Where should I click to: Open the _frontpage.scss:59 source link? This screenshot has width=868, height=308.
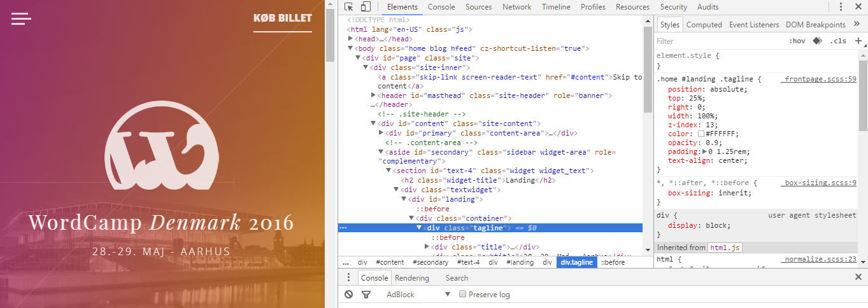819,79
